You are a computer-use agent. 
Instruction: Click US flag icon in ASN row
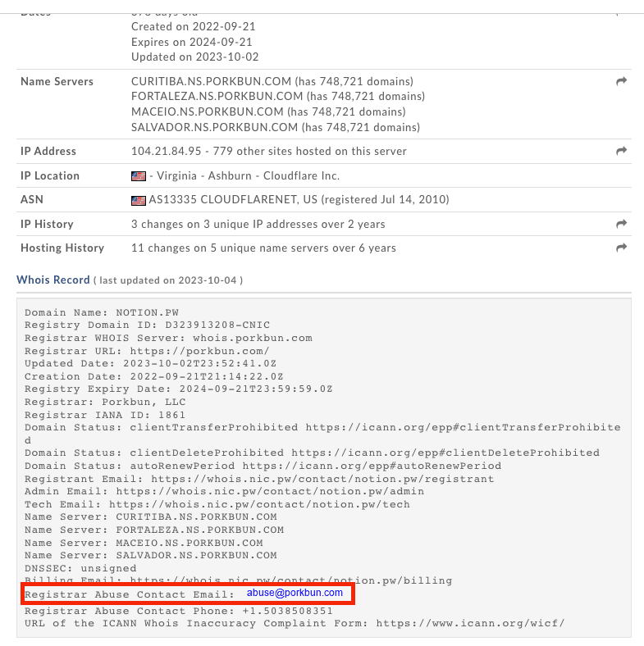pyautogui.click(x=139, y=201)
